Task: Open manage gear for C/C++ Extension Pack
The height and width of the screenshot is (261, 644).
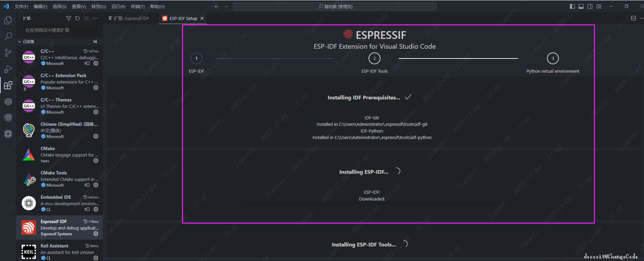Action: pos(96,88)
